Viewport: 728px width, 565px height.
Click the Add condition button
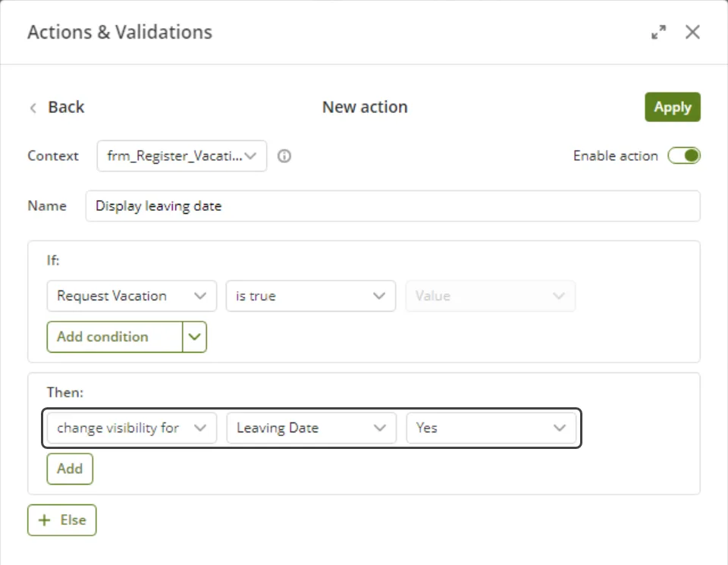coord(115,337)
